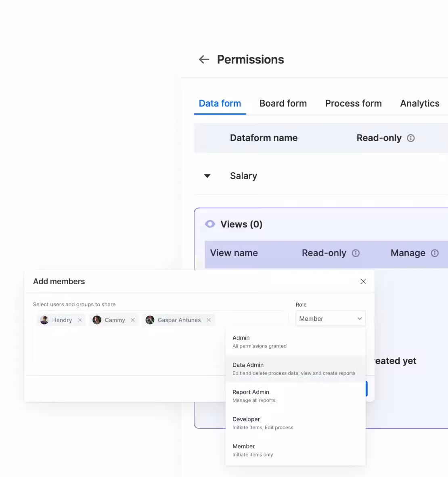The width and height of the screenshot is (448, 477).
Task: Close the Add members dialog
Action: pyautogui.click(x=363, y=281)
